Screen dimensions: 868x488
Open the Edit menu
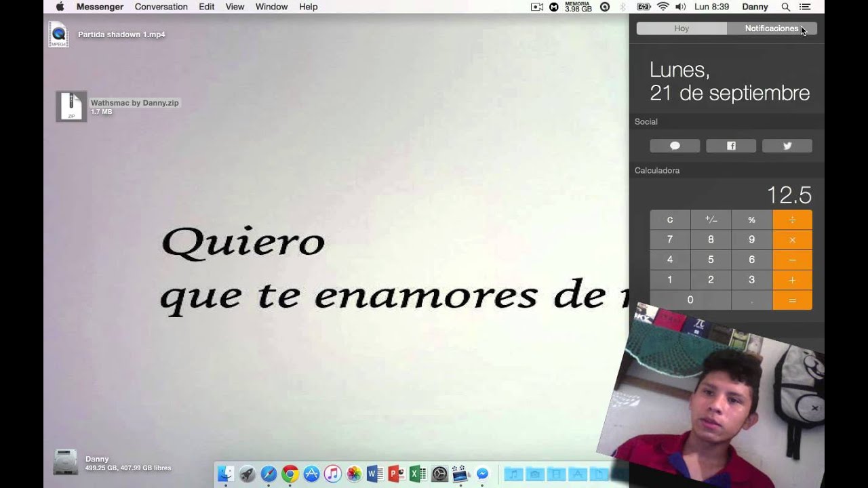click(207, 7)
